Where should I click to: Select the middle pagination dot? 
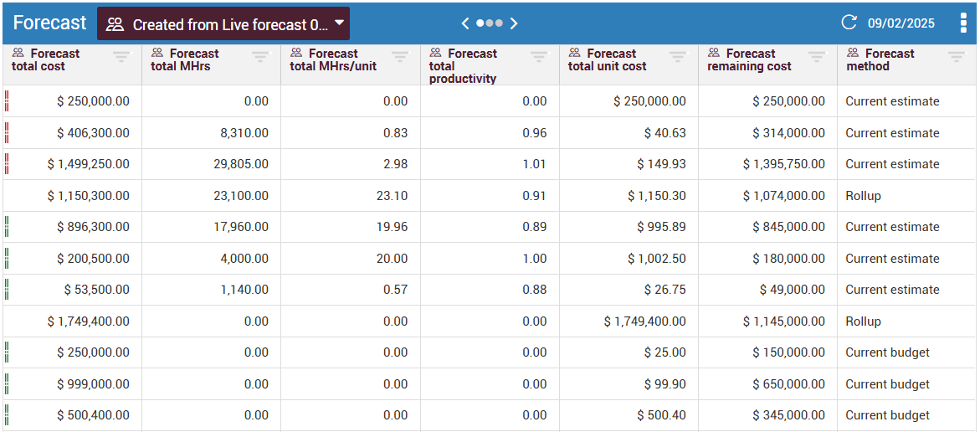coord(490,23)
